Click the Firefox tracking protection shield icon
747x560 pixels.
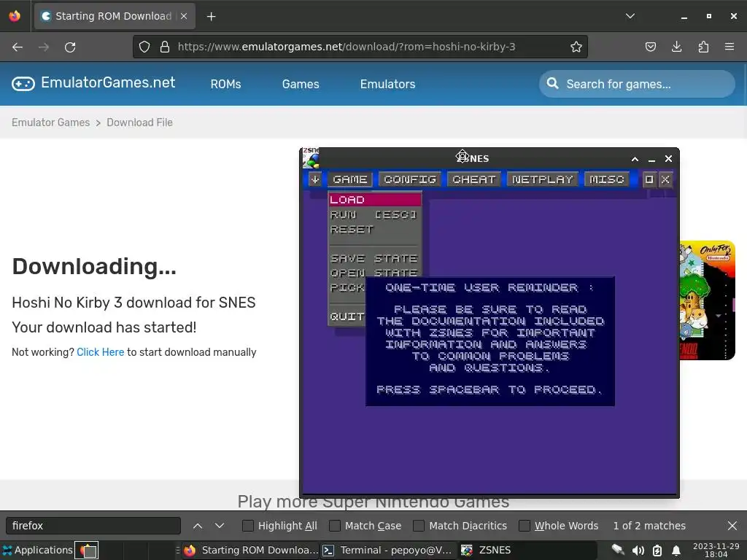coord(144,47)
